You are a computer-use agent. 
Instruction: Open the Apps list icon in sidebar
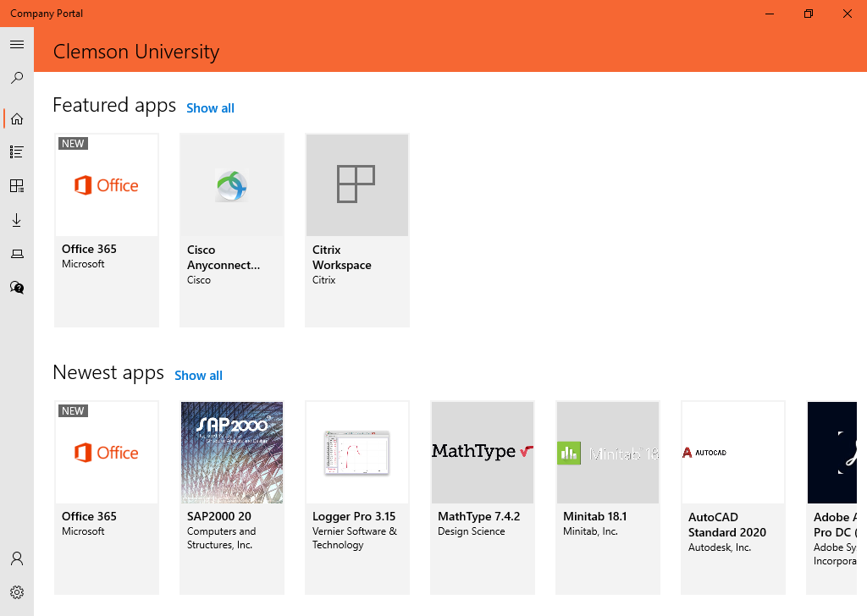point(17,152)
